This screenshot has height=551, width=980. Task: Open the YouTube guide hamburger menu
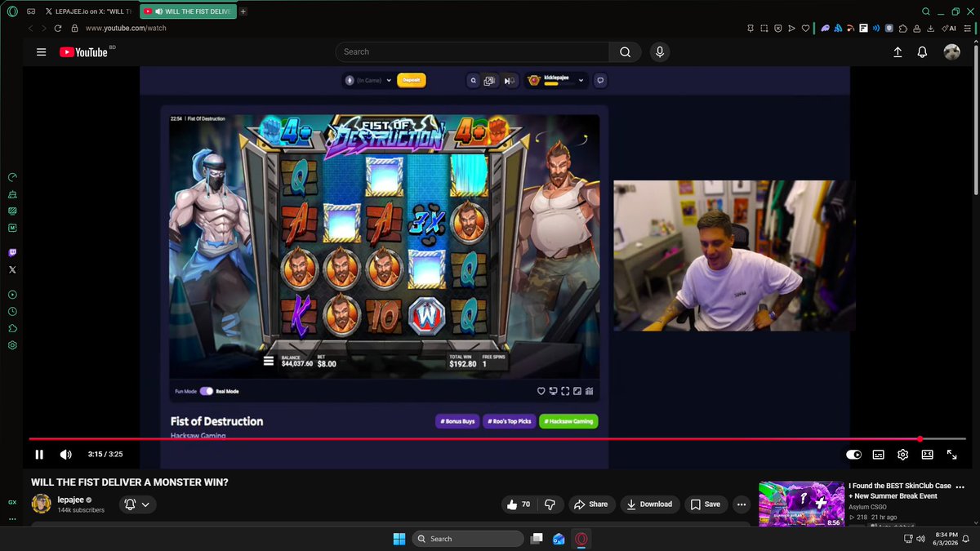(x=41, y=51)
